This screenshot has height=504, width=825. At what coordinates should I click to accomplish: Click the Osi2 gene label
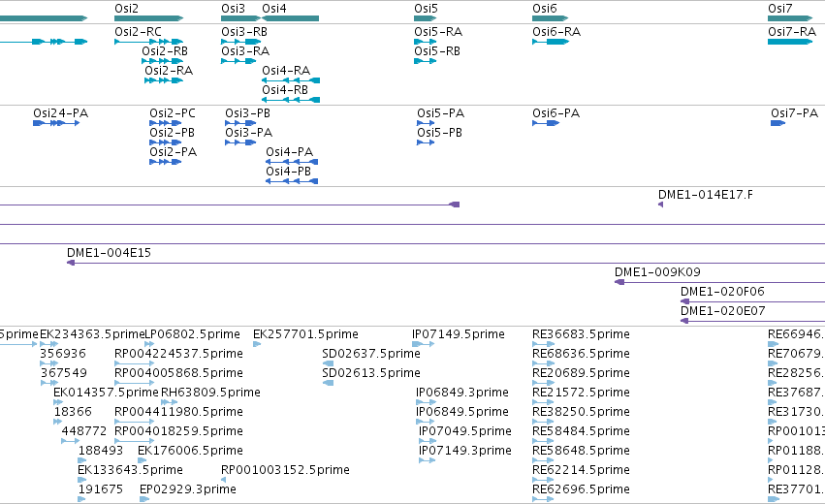click(x=127, y=9)
